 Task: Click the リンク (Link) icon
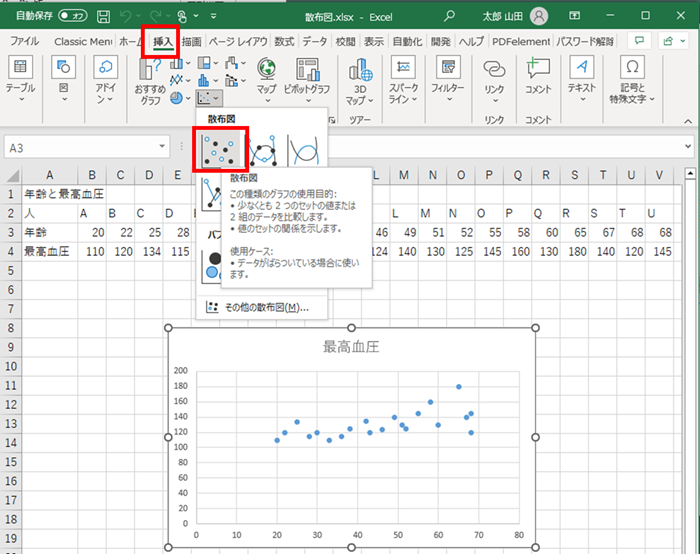(x=494, y=69)
